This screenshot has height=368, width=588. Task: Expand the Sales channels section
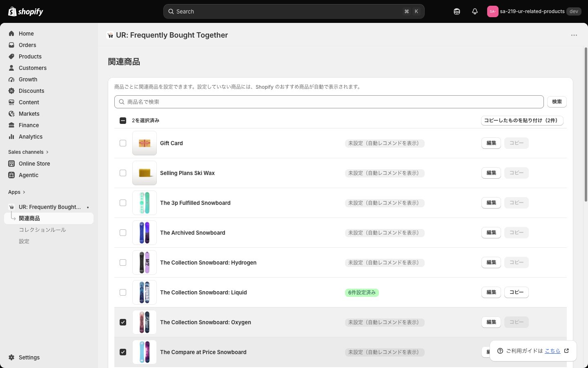point(29,152)
